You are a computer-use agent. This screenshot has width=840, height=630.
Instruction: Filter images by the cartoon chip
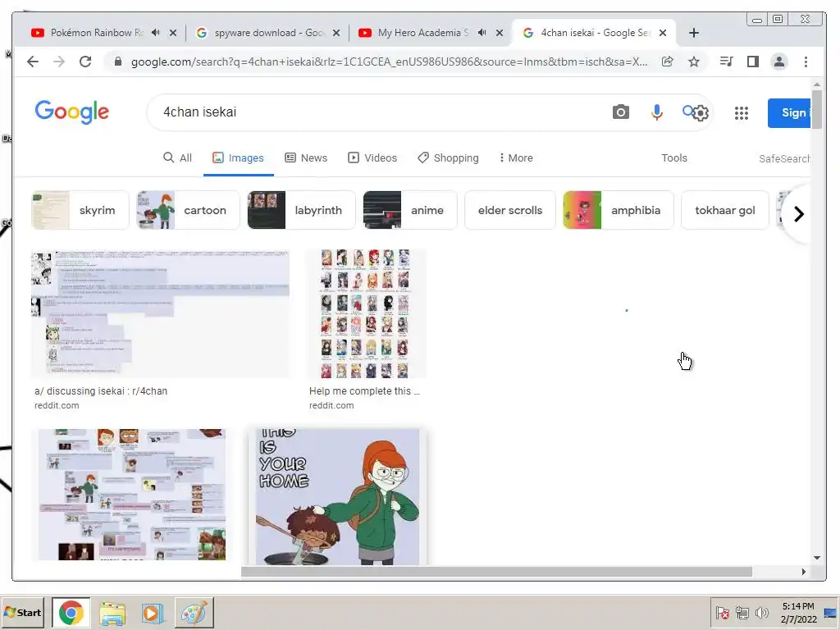pos(188,210)
